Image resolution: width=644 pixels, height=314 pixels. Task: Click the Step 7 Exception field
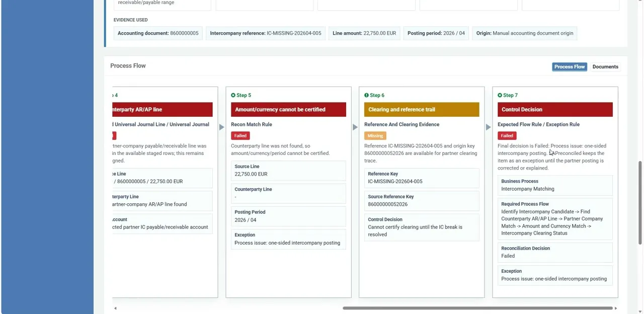click(555, 275)
